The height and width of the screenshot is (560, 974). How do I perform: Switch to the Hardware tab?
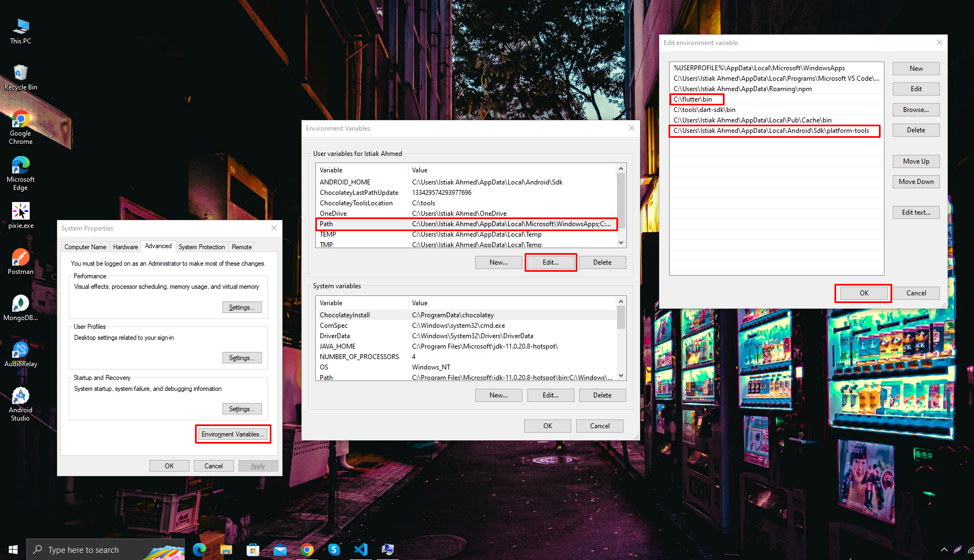tap(125, 247)
